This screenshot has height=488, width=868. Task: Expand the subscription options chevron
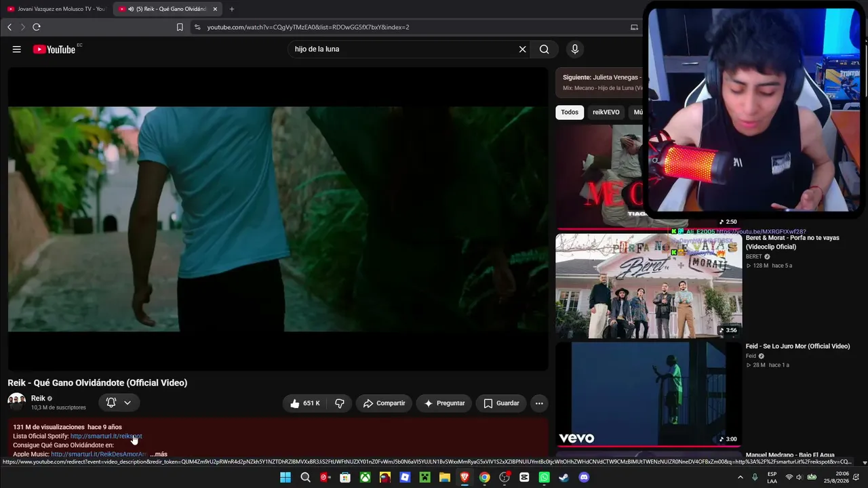127,403
